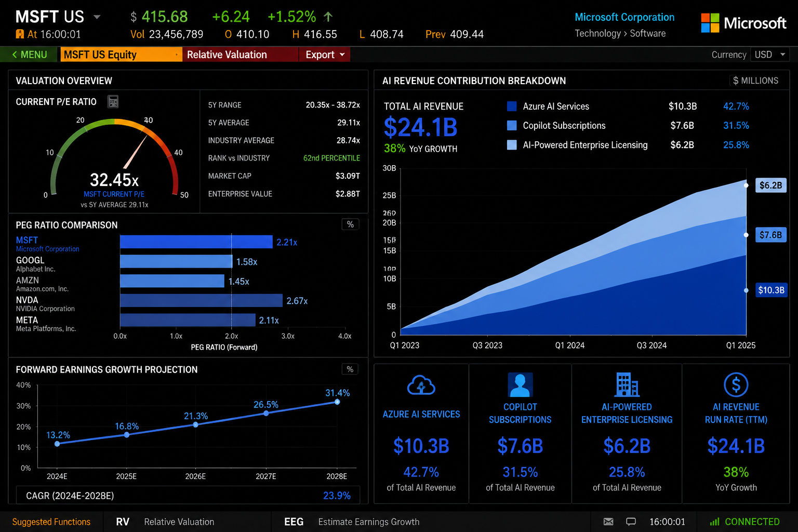The height and width of the screenshot is (532, 798).
Task: Click the META 2.11x PEG bar
Action: coord(188,320)
